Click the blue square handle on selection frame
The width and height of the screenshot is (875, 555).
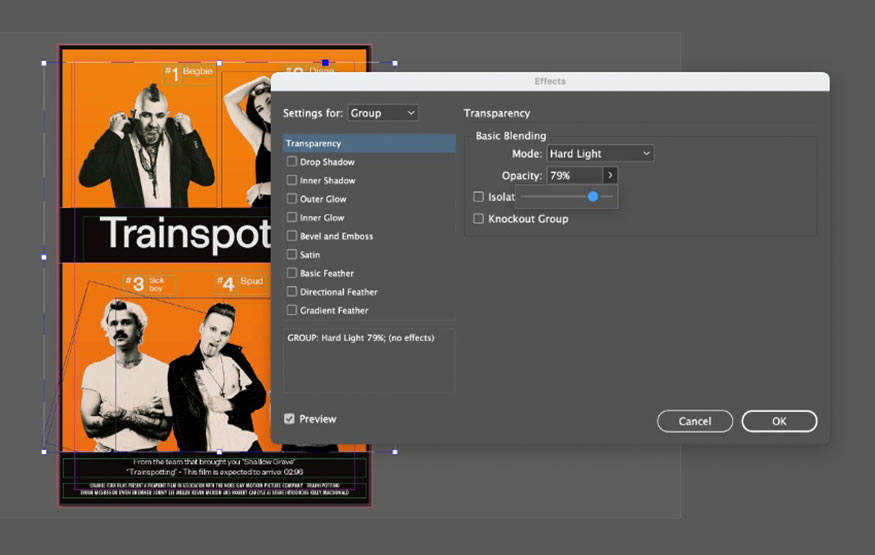click(325, 62)
